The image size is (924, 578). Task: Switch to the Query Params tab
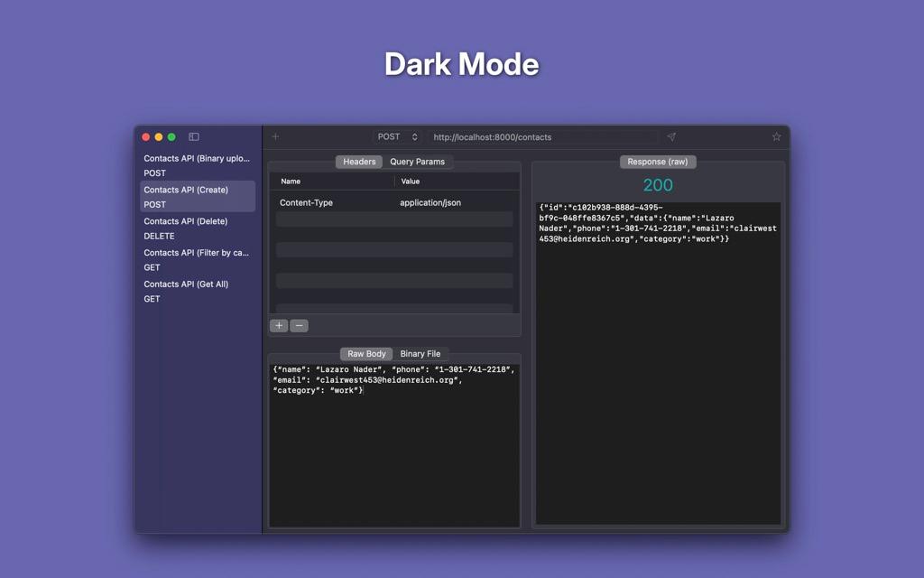coord(416,162)
